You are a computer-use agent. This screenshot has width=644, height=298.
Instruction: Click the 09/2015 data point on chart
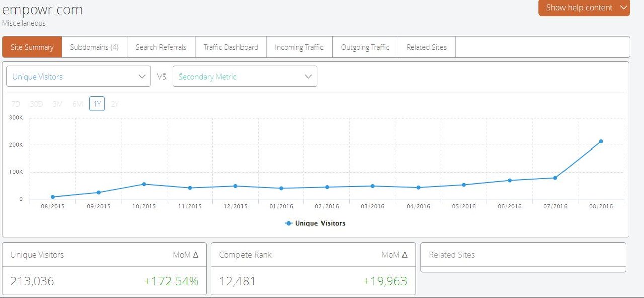[x=99, y=192]
